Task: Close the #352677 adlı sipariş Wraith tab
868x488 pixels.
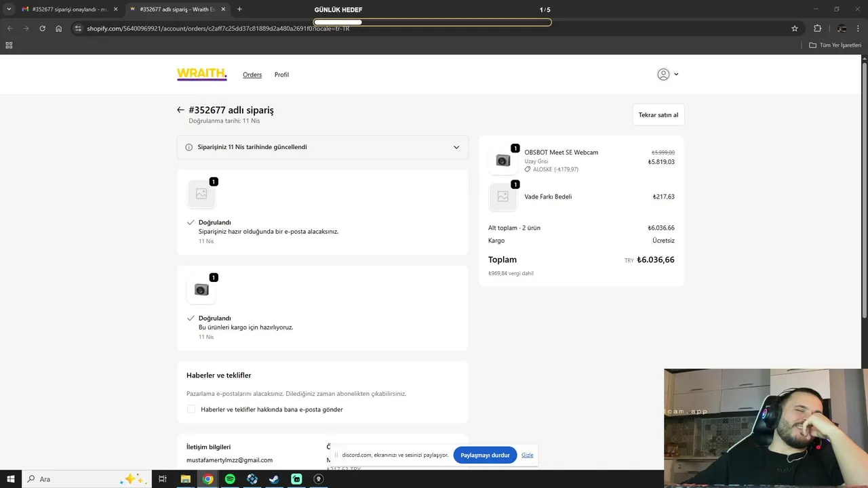Action: (x=223, y=9)
